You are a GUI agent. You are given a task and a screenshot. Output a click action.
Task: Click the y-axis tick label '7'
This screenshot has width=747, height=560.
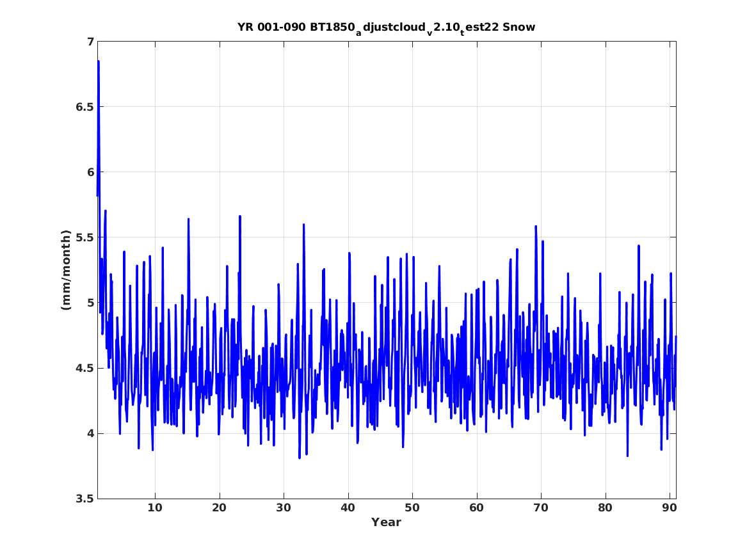coord(90,42)
